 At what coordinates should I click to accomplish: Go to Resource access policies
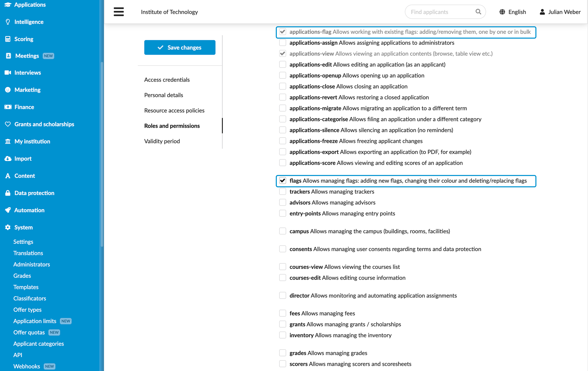click(174, 111)
